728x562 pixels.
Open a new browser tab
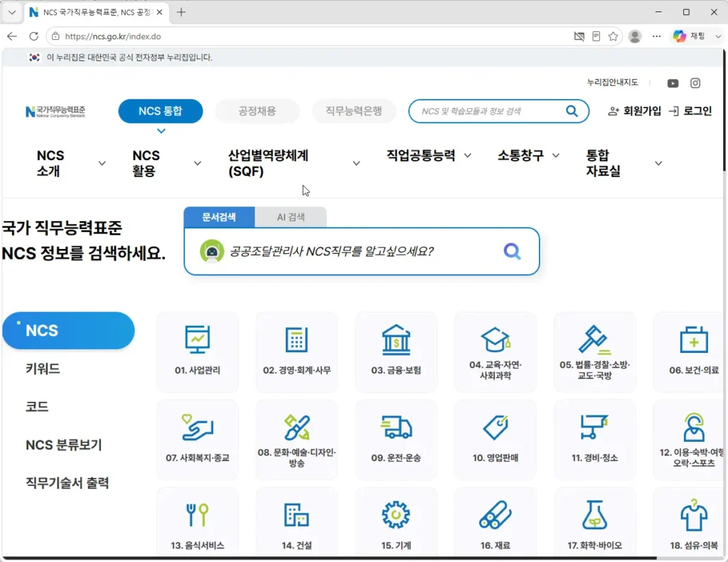coord(181,13)
